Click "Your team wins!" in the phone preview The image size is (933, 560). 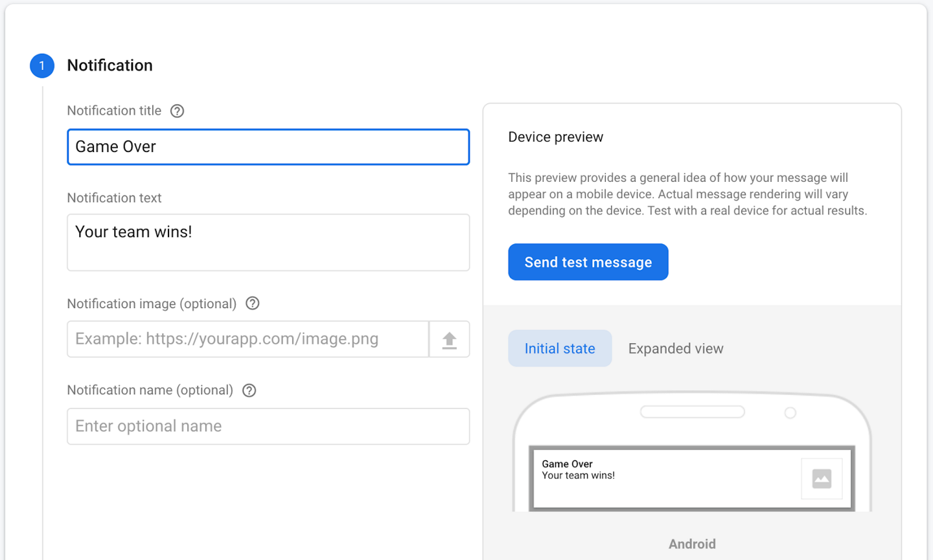[578, 475]
